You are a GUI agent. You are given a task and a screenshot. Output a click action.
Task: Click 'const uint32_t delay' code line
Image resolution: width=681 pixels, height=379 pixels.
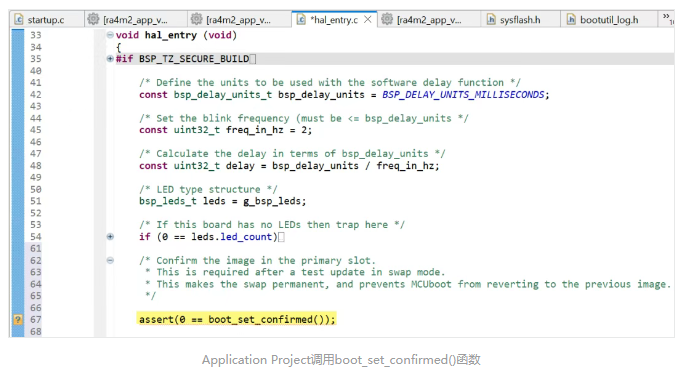click(x=289, y=165)
